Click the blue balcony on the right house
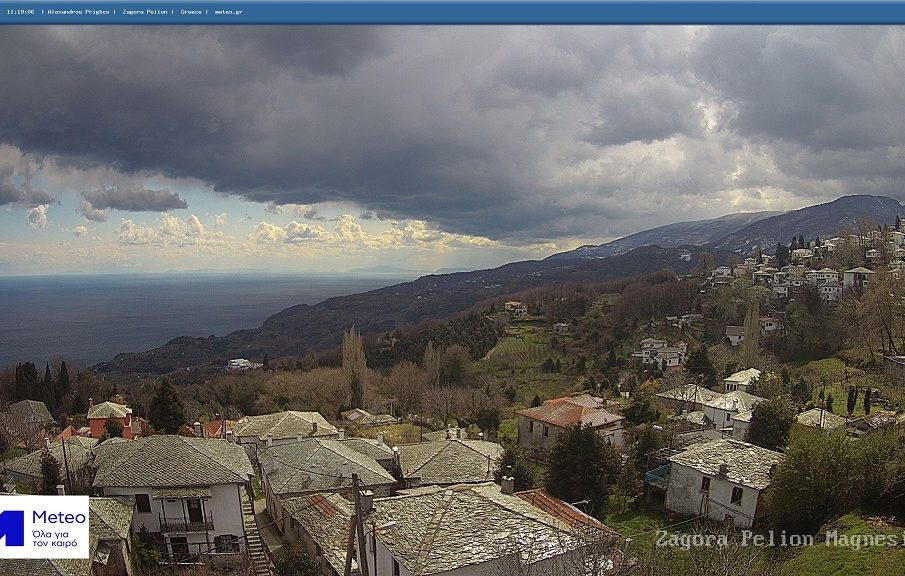Image resolution: width=905 pixels, height=576 pixels. click(x=657, y=475)
